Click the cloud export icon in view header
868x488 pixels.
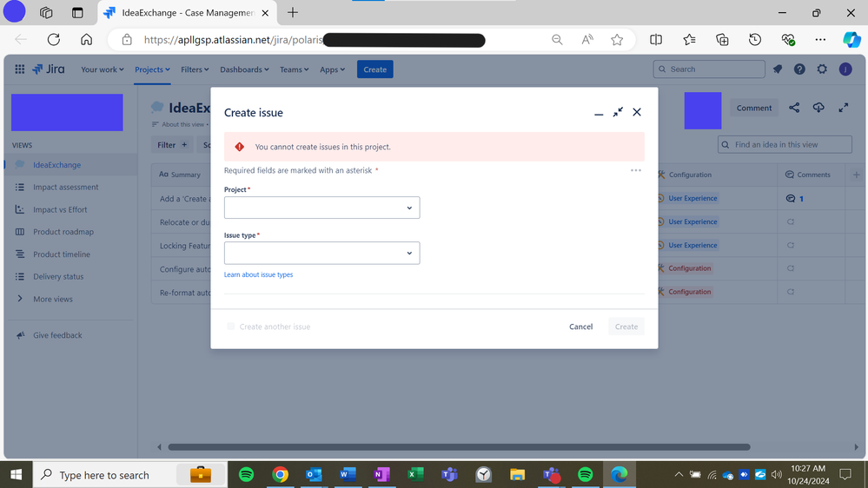click(x=818, y=108)
